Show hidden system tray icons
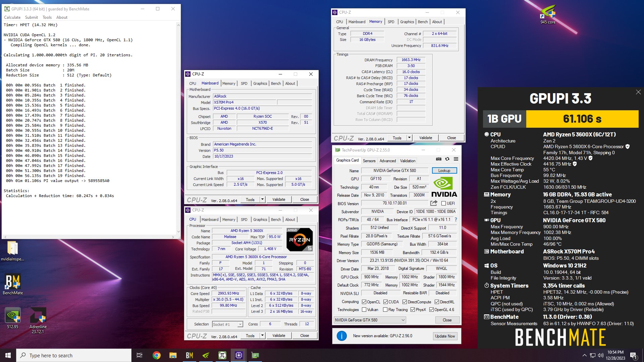Viewport: 644px width, 362px height. [584, 355]
